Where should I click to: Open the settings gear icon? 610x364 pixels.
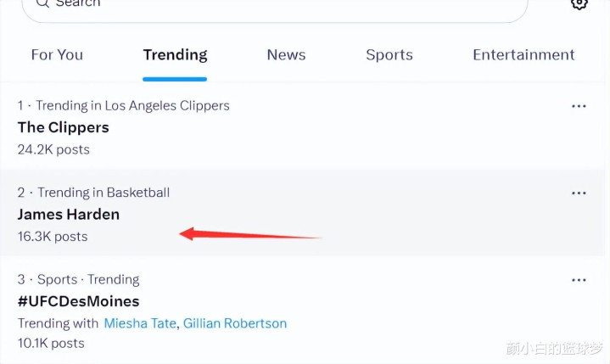click(579, 4)
